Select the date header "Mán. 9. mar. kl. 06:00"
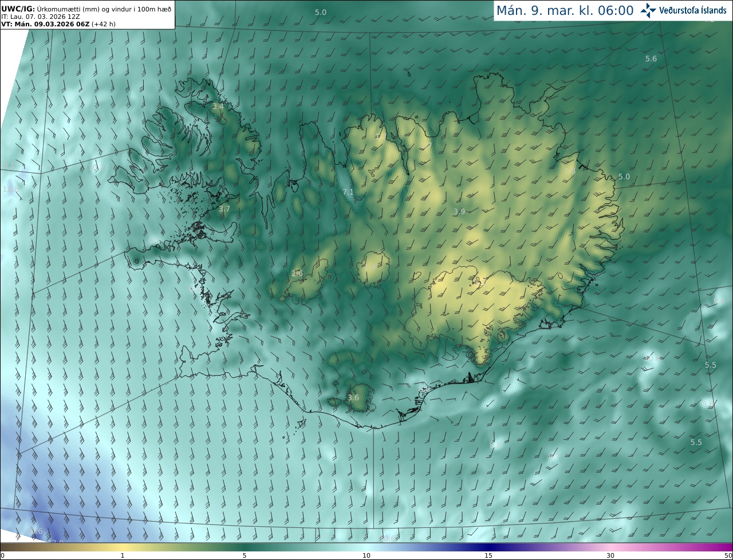Viewport: 733px width, 560px height. (x=565, y=10)
